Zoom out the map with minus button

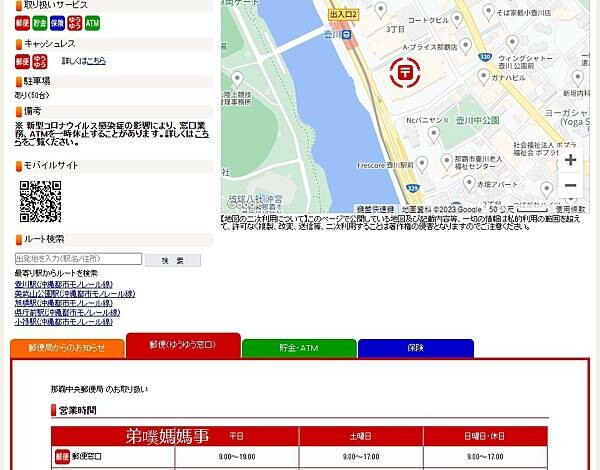click(x=570, y=186)
